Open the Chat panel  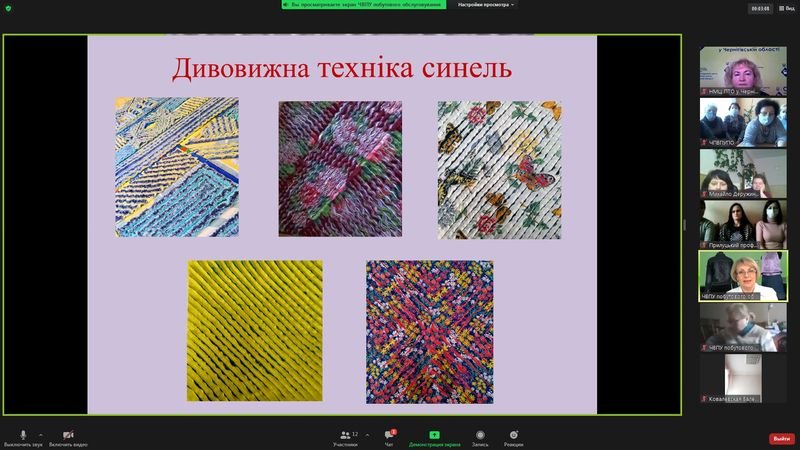389,435
